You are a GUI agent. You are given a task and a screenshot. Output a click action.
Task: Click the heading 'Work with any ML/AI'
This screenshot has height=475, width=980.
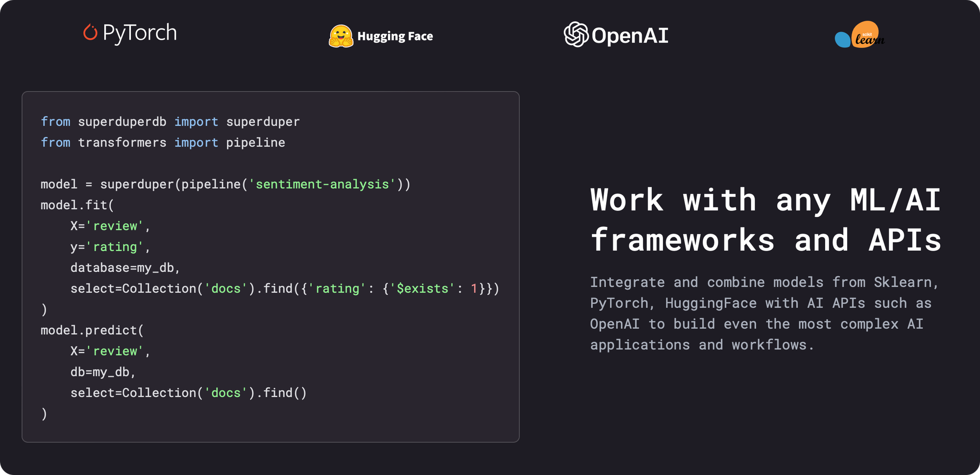pyautogui.click(x=765, y=200)
